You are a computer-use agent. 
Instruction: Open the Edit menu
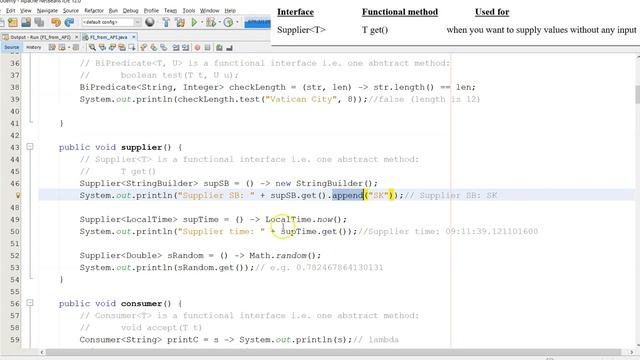11,10
